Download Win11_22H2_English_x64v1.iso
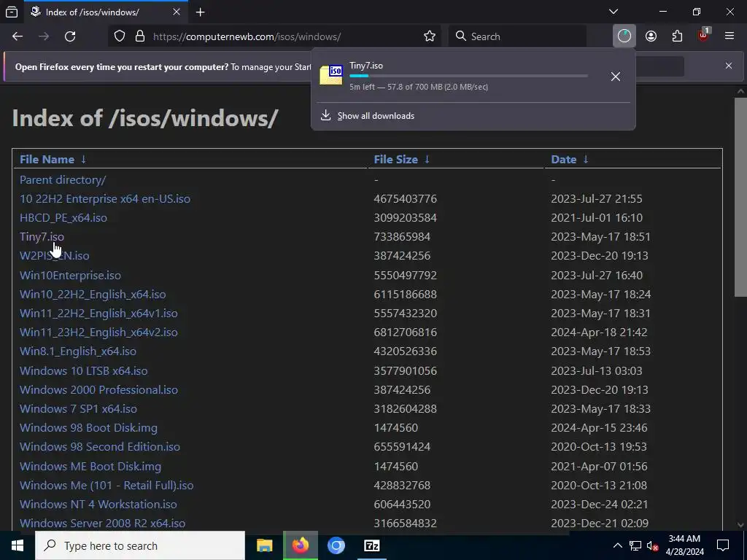The image size is (747, 560). click(98, 314)
